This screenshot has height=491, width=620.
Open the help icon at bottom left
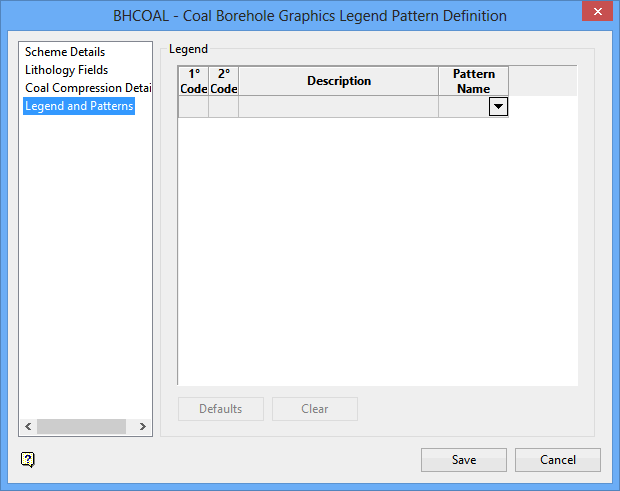(x=28, y=460)
